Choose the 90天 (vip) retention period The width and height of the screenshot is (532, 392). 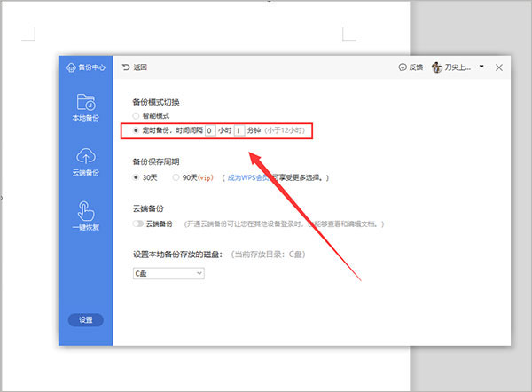177,177
